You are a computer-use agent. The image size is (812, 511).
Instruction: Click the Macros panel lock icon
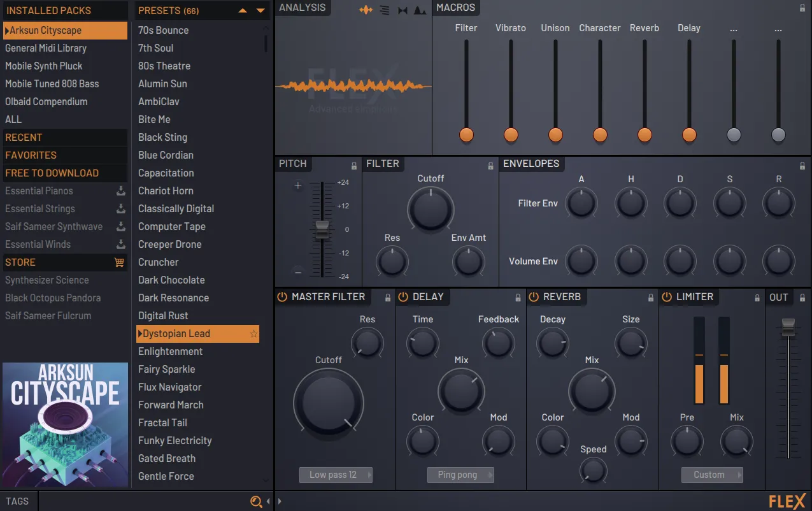pyautogui.click(x=802, y=8)
